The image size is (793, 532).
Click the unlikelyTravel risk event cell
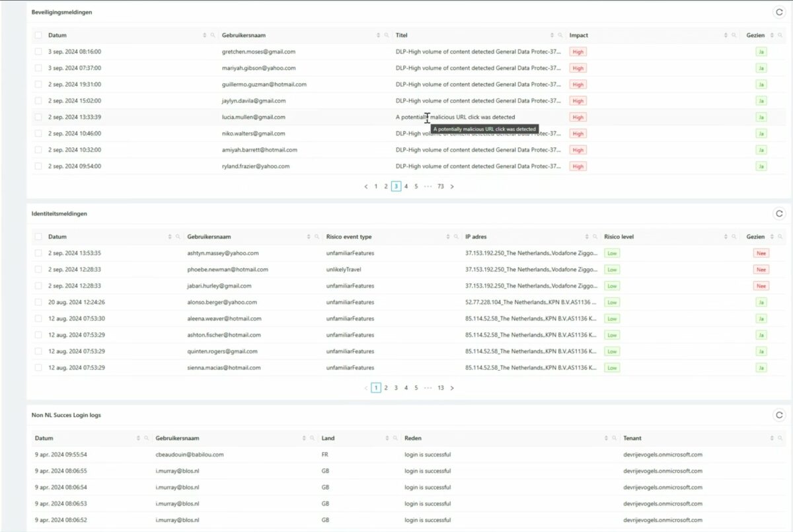point(344,270)
